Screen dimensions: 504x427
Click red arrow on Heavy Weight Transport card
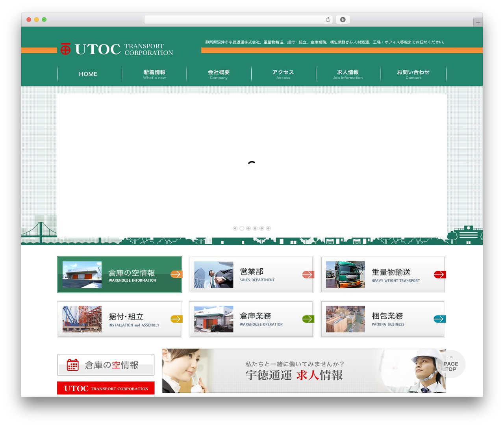(440, 275)
